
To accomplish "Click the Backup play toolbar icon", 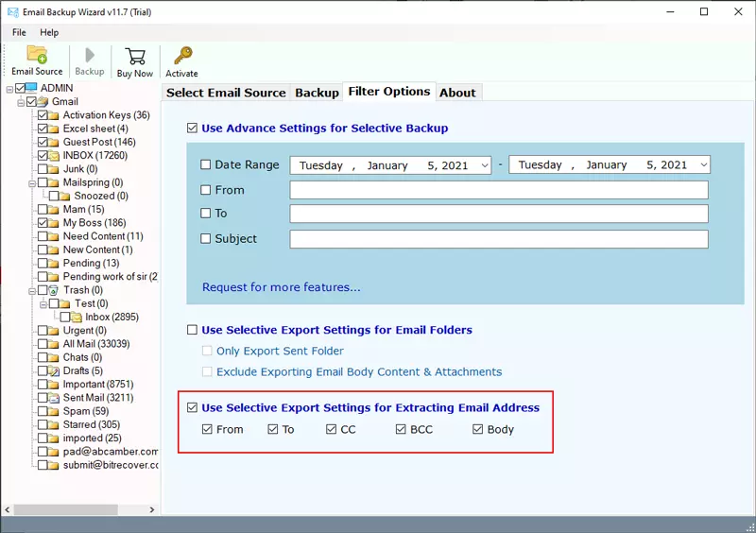I will tap(89, 55).
